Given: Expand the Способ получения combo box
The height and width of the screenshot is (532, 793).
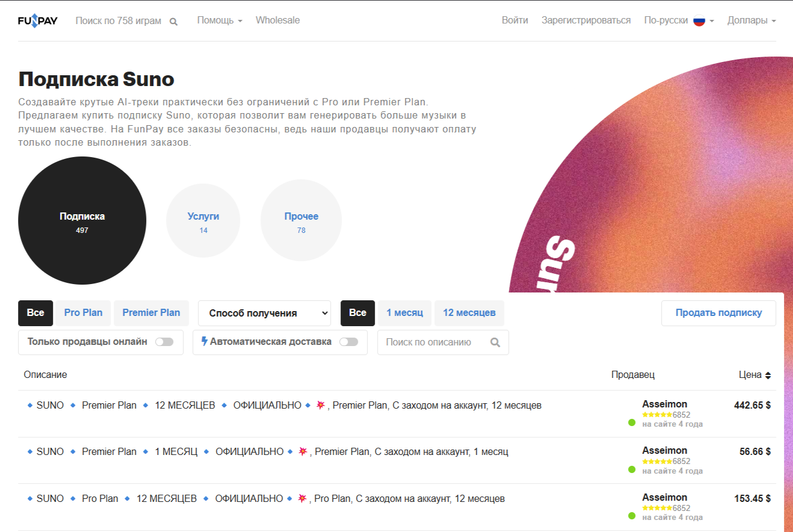Looking at the screenshot, I should [x=264, y=313].
